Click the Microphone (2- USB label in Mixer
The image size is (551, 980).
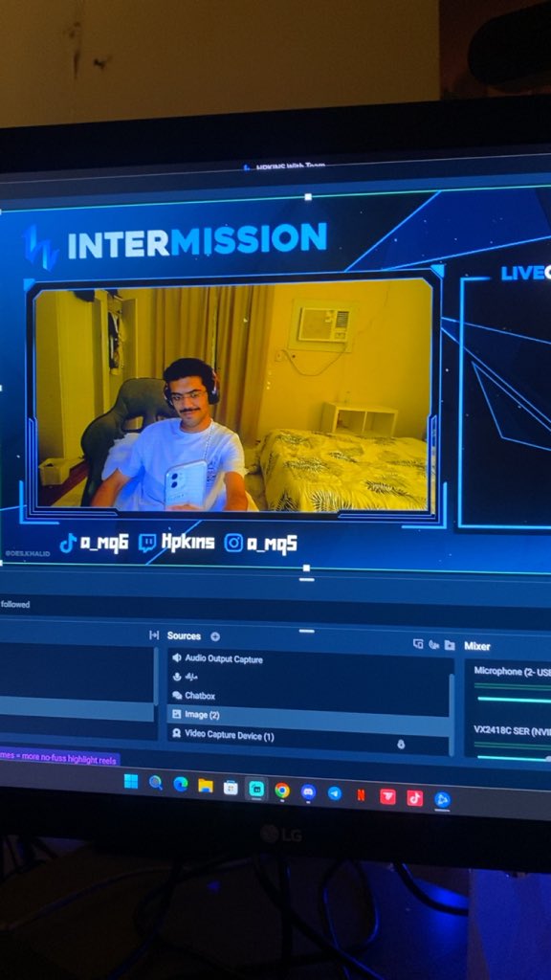pos(513,671)
